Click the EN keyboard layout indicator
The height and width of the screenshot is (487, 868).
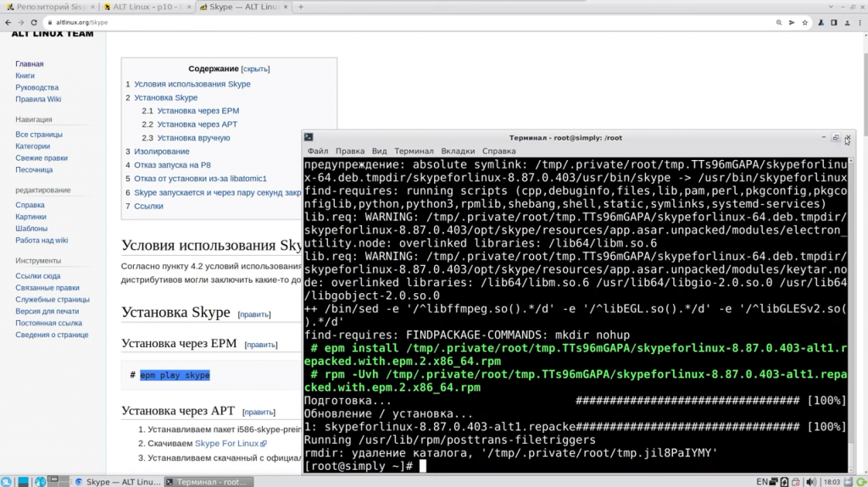pos(762,482)
